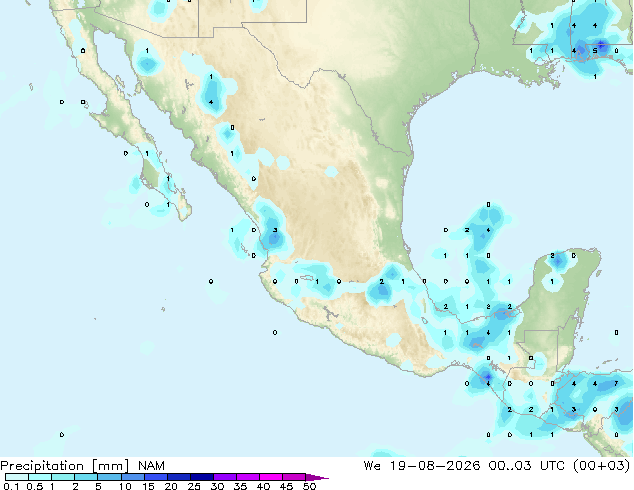Click the Precipitation title text
The height and width of the screenshot is (490, 634).
42,466
